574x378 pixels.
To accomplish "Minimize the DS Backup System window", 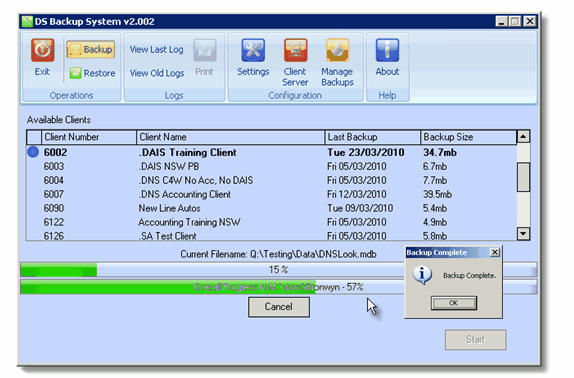I will click(x=502, y=21).
